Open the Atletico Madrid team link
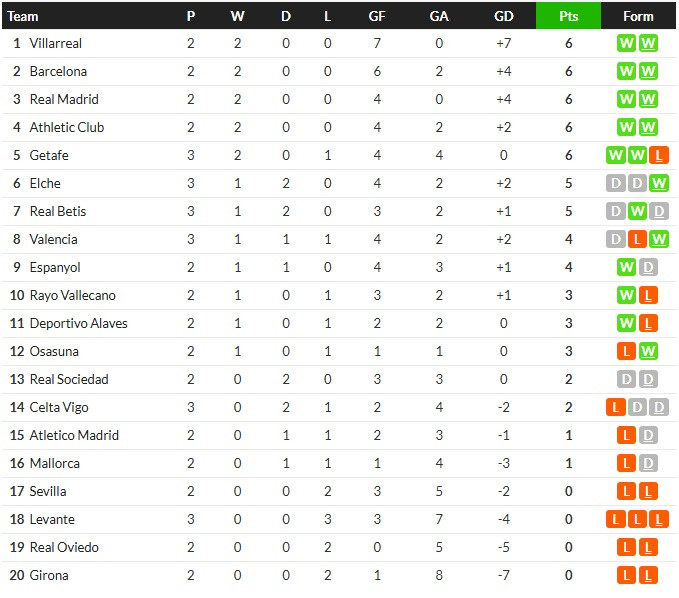 point(74,435)
